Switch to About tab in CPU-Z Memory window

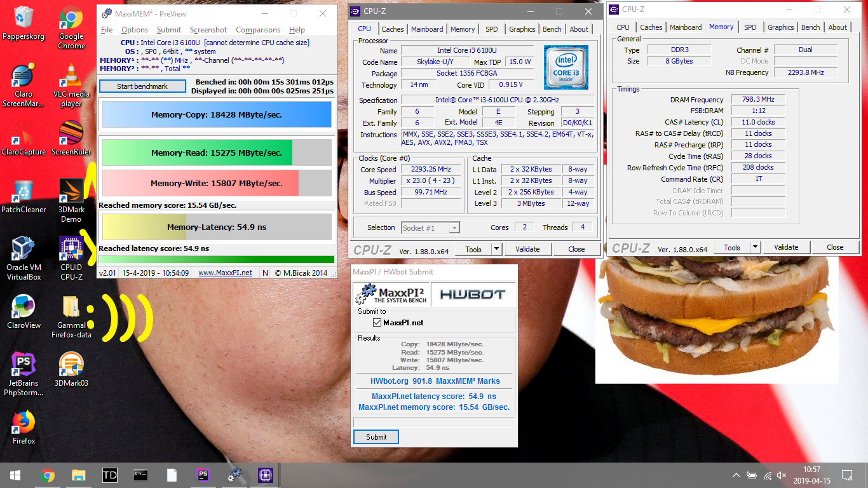pos(837,27)
